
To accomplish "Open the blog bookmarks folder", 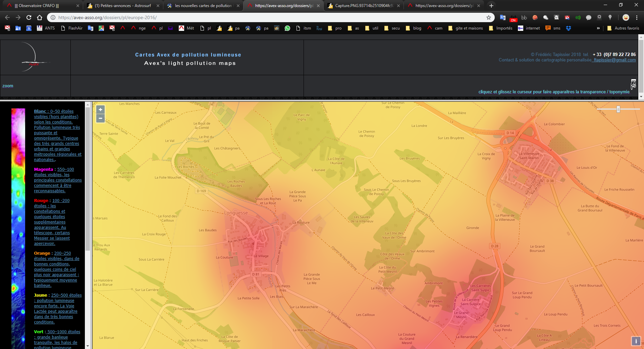I will (x=414, y=28).
